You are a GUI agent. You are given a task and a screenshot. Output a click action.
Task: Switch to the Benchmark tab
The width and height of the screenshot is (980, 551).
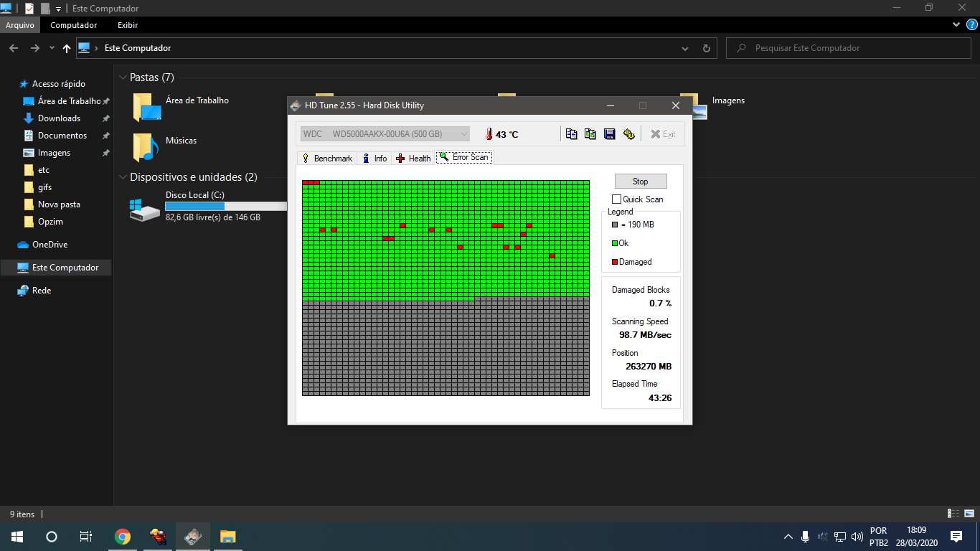pyautogui.click(x=327, y=158)
